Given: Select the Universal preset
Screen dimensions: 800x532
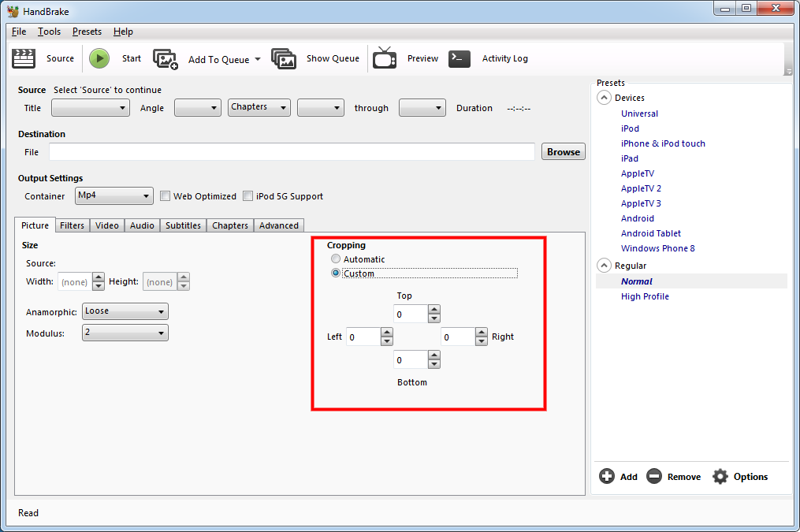Looking at the screenshot, I should pyautogui.click(x=639, y=113).
